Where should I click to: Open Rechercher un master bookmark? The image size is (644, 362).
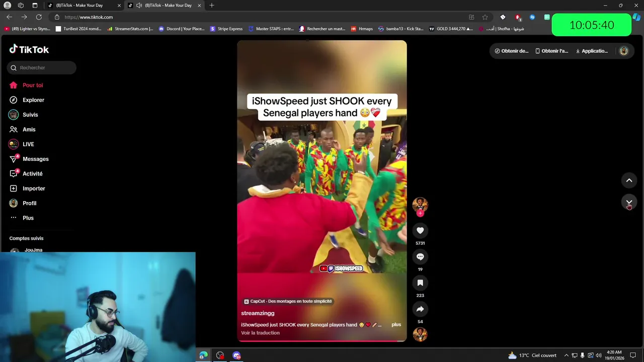[x=322, y=29]
